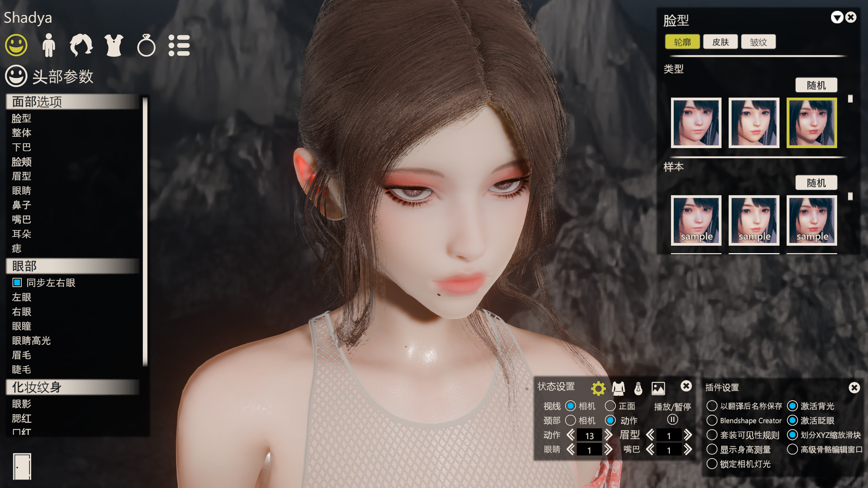The height and width of the screenshot is (488, 868).
Task: Increase 动作 value with right arrow
Action: pos(608,435)
